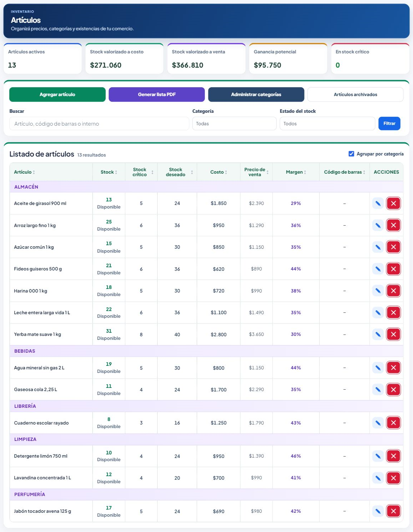Image resolution: width=413 pixels, height=532 pixels.
Task: Select the Artículos activos card
Action: click(x=42, y=59)
